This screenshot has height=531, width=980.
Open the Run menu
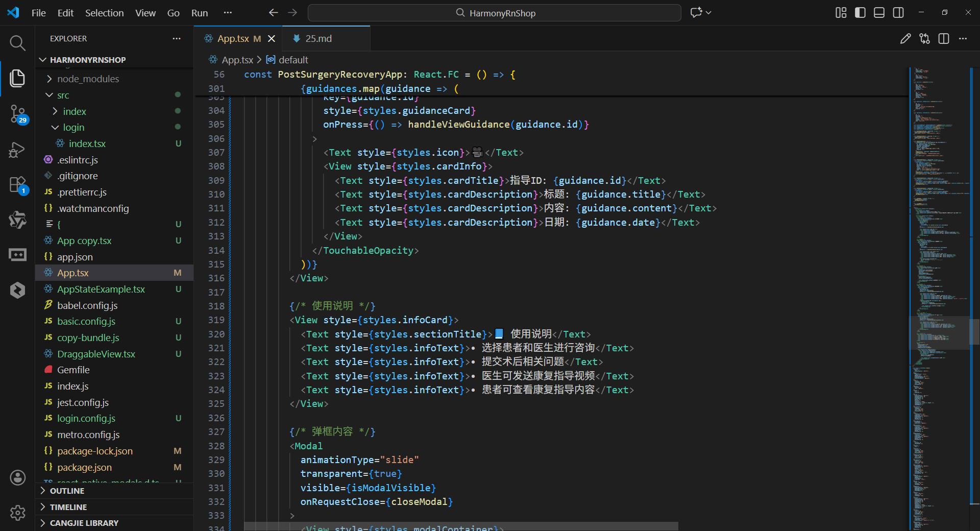click(x=200, y=13)
